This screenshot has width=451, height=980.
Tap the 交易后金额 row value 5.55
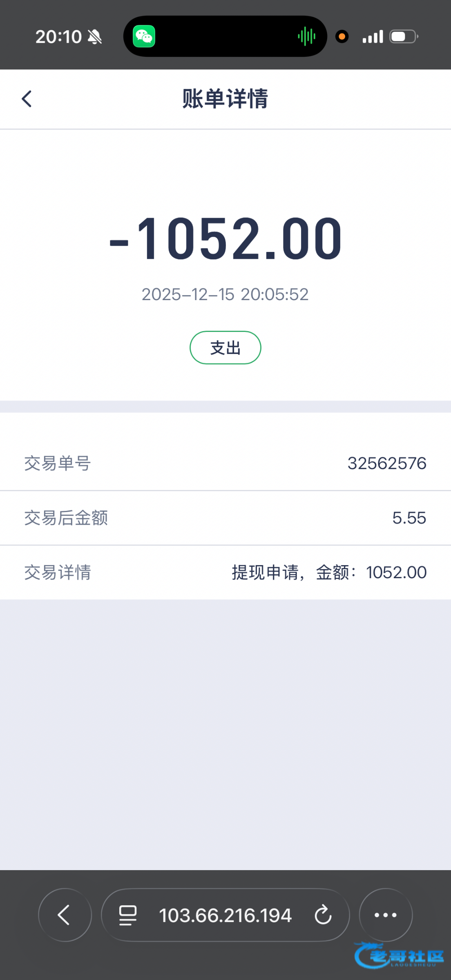click(x=409, y=518)
